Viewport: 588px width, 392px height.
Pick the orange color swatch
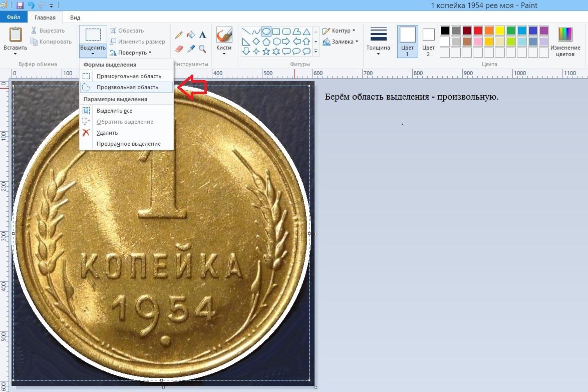[489, 31]
